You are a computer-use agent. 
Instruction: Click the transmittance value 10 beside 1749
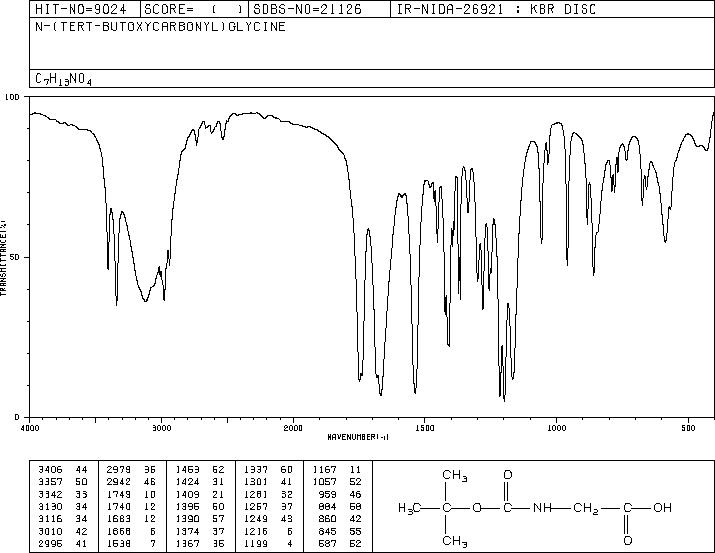pyautogui.click(x=150, y=494)
